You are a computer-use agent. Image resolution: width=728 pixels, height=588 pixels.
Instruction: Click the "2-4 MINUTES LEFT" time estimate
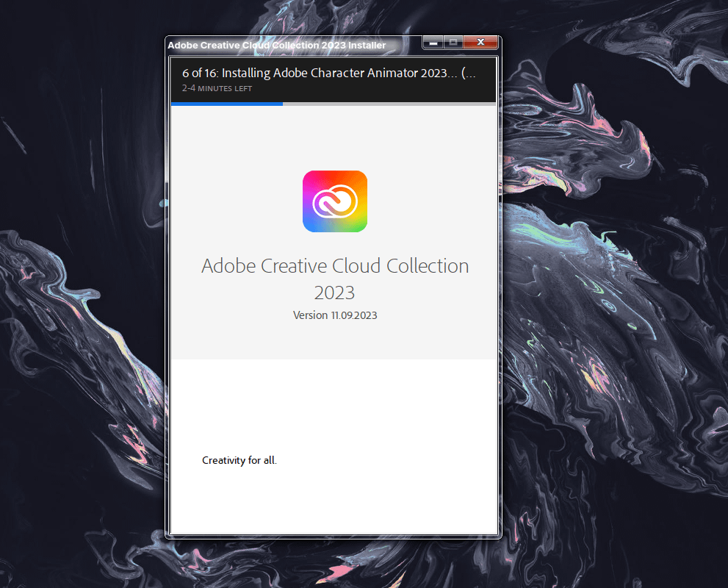click(x=217, y=88)
